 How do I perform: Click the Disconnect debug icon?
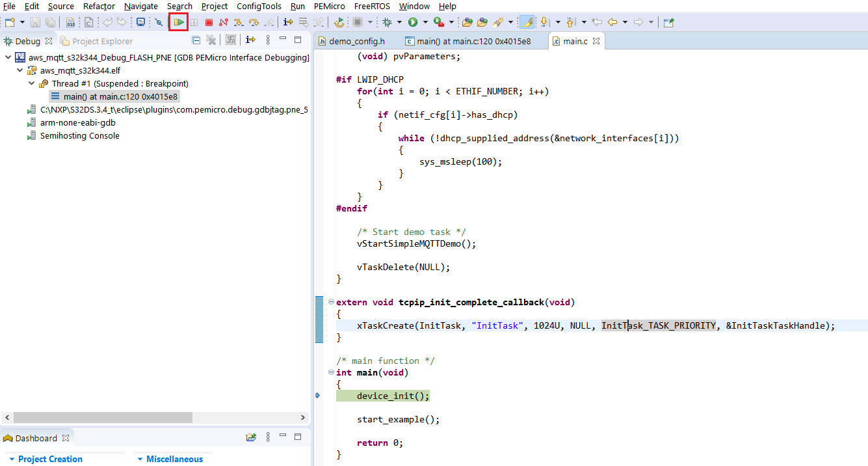point(224,22)
